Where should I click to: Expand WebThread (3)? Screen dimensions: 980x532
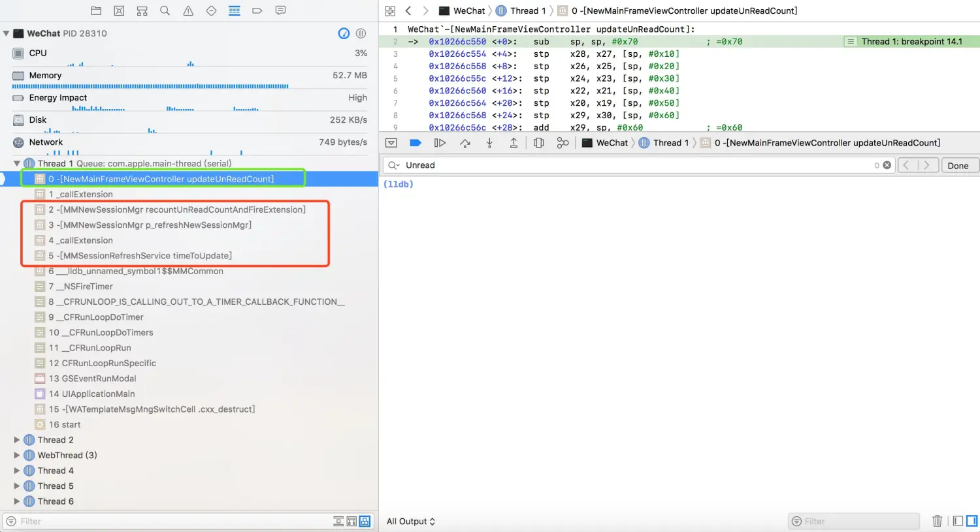click(x=17, y=455)
